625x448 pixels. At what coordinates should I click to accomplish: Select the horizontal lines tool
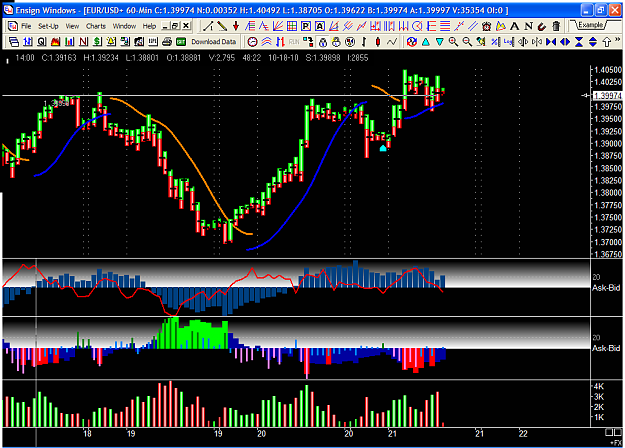(445, 26)
